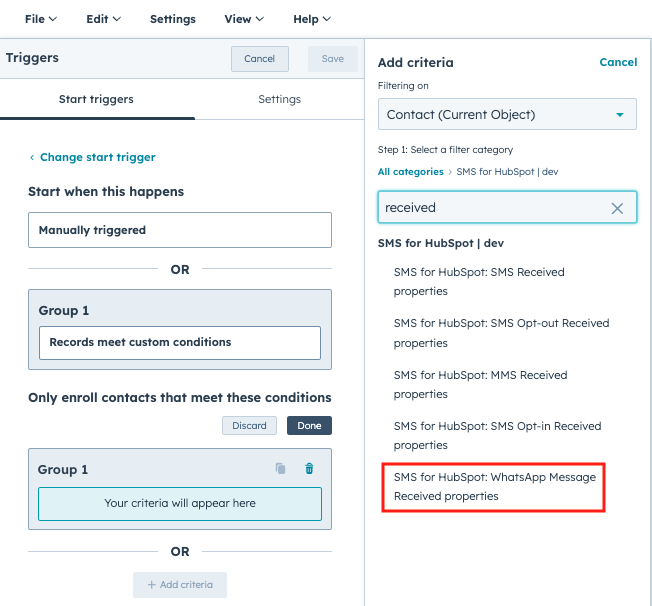Clear the search text with X icon
This screenshot has width=652, height=606.
pyautogui.click(x=617, y=208)
